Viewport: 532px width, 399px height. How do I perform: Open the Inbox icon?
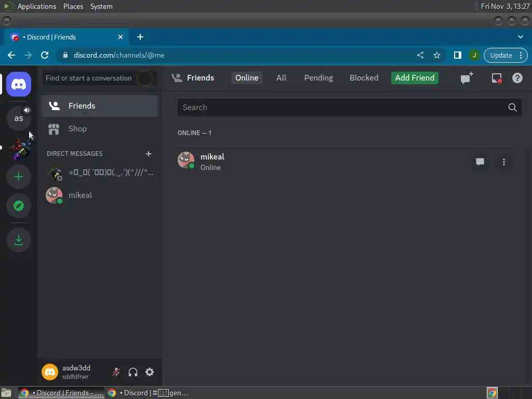pos(496,78)
